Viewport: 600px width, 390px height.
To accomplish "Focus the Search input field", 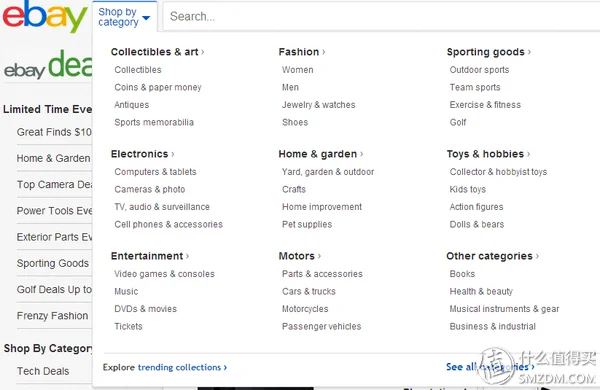I will (381, 16).
